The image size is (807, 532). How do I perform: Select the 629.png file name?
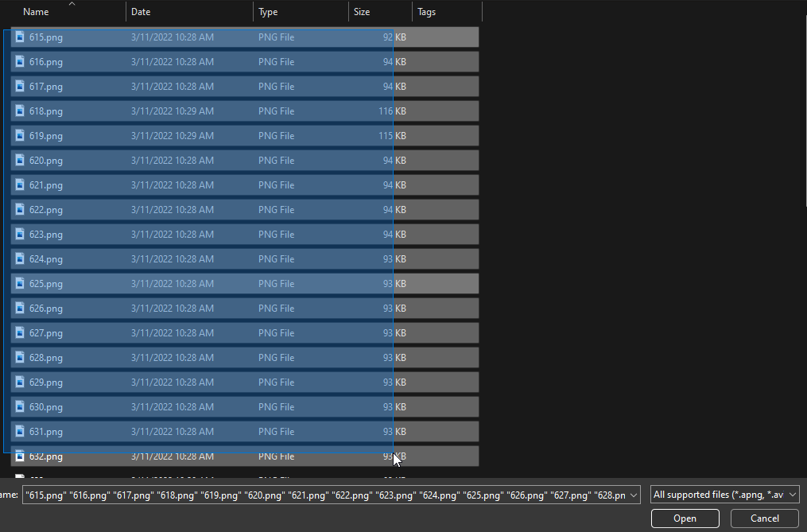[x=46, y=382]
